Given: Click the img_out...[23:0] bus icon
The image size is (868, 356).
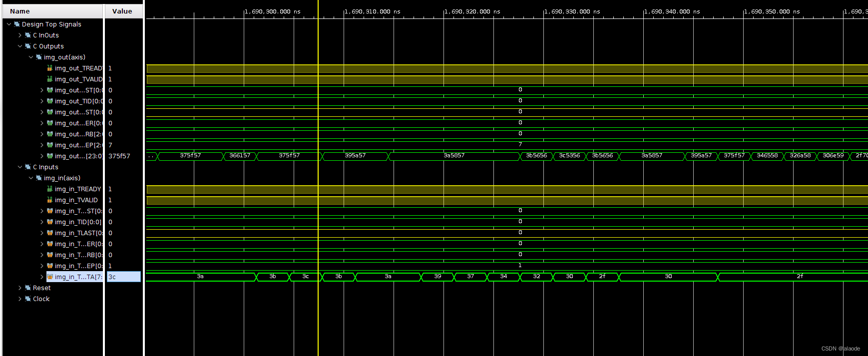Looking at the screenshot, I should point(50,156).
